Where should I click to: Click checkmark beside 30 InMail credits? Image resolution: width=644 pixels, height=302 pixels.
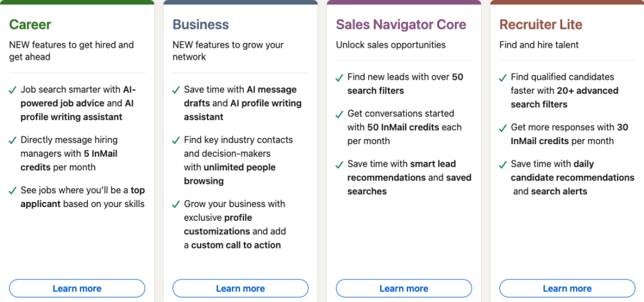click(x=503, y=128)
